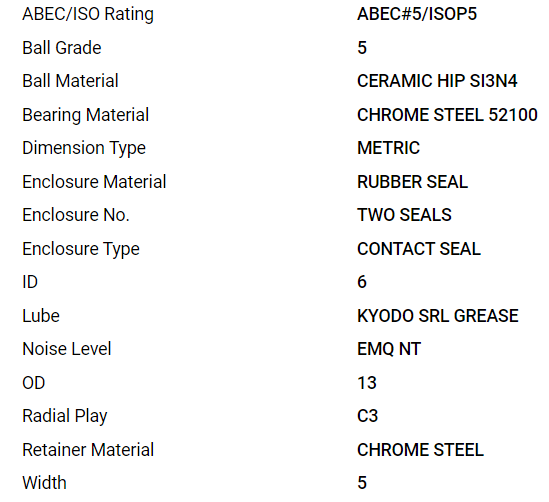Image resolution: width=549 pixels, height=502 pixels.
Task: Click the Enclosure Material label
Action: [x=94, y=182]
